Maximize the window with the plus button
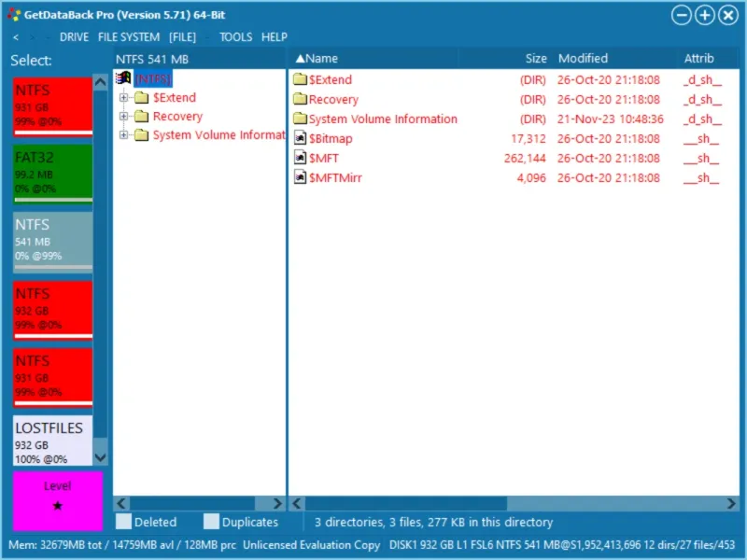This screenshot has height=560, width=747. pos(705,15)
